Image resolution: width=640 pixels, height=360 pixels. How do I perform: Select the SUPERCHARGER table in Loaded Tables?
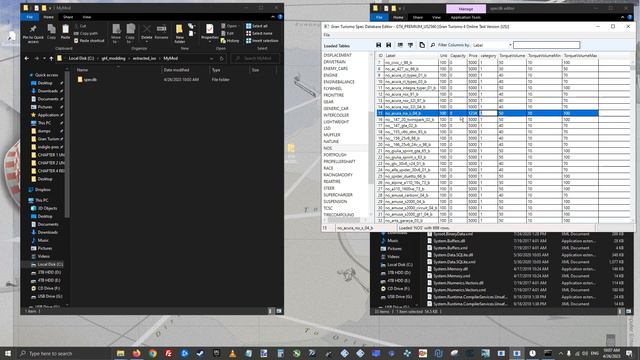[x=338, y=195]
